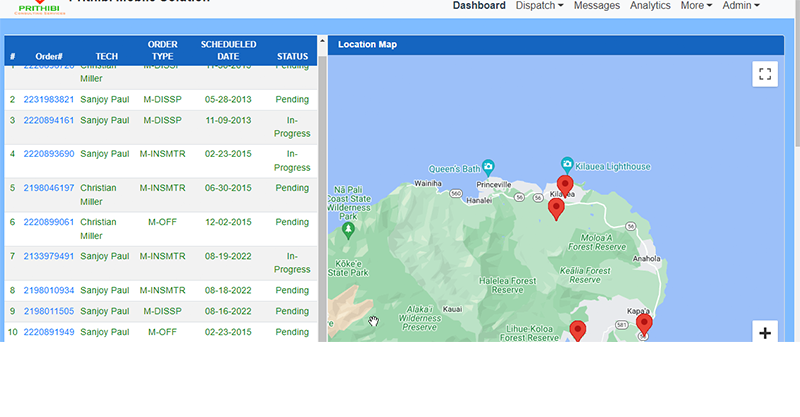Screen dimensions: 800x417
Task: Click the Moloa'A Forest Reserve map label
Action: [597, 242]
